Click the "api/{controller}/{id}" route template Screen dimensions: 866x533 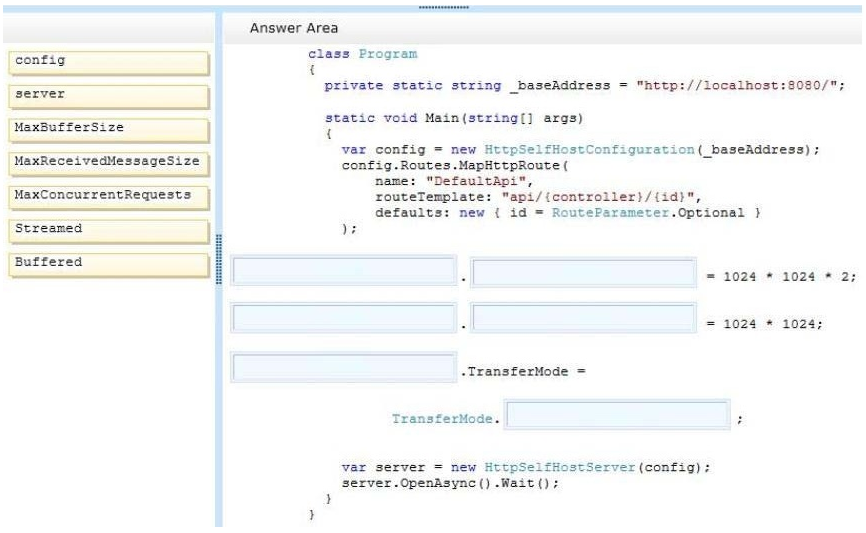(x=598, y=197)
